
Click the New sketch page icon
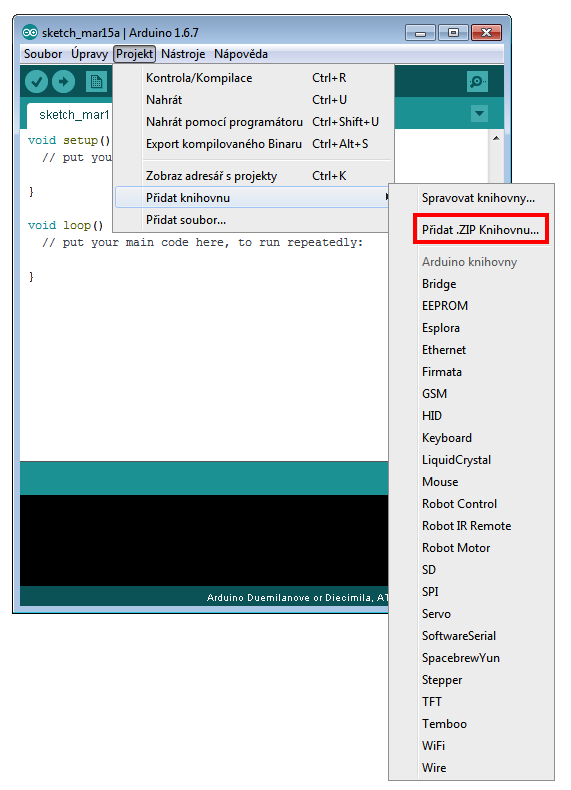click(x=96, y=82)
